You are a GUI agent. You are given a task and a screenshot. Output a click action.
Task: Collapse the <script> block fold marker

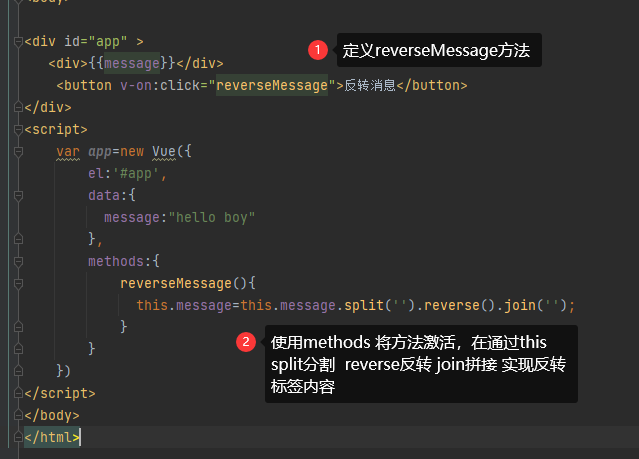(18, 130)
